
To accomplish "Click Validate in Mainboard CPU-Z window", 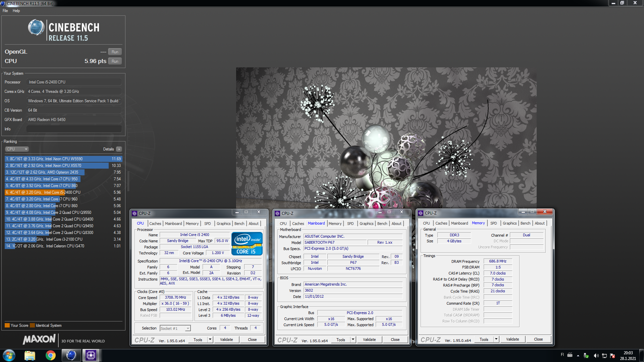I will 369,340.
